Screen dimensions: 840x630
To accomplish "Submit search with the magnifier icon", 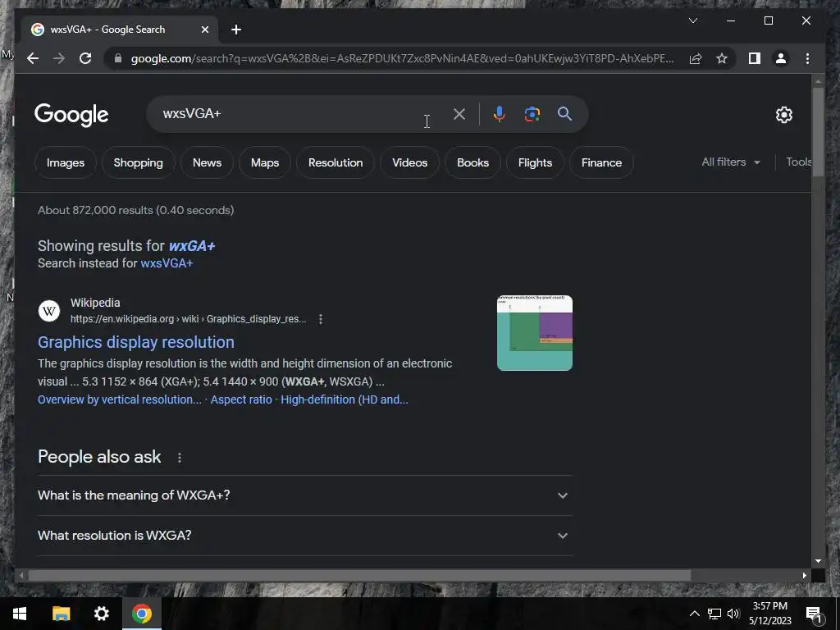I will pyautogui.click(x=564, y=113).
